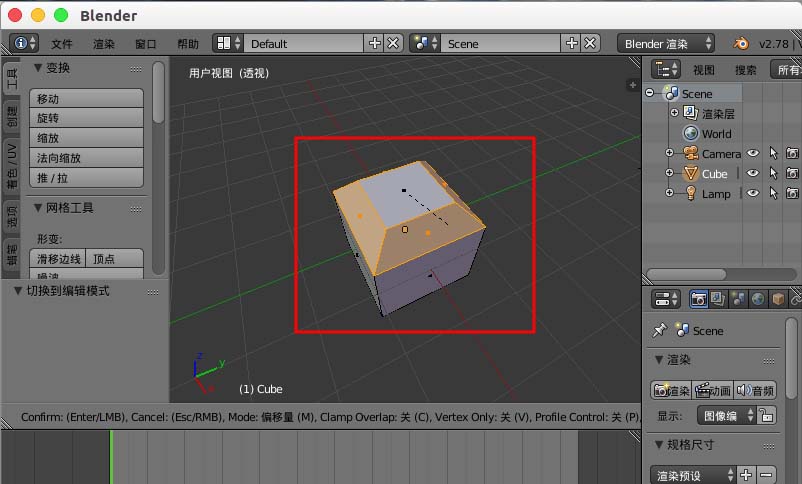This screenshot has width=802, height=484.
Task: Switch to Render properties camera tab
Action: click(698, 299)
